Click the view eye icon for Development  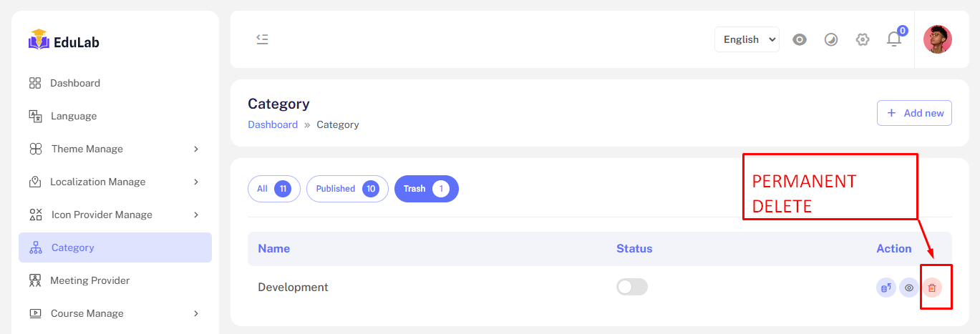click(909, 288)
